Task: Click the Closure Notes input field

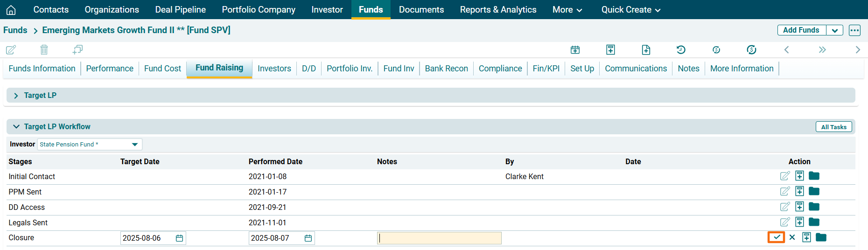Action: (439, 238)
